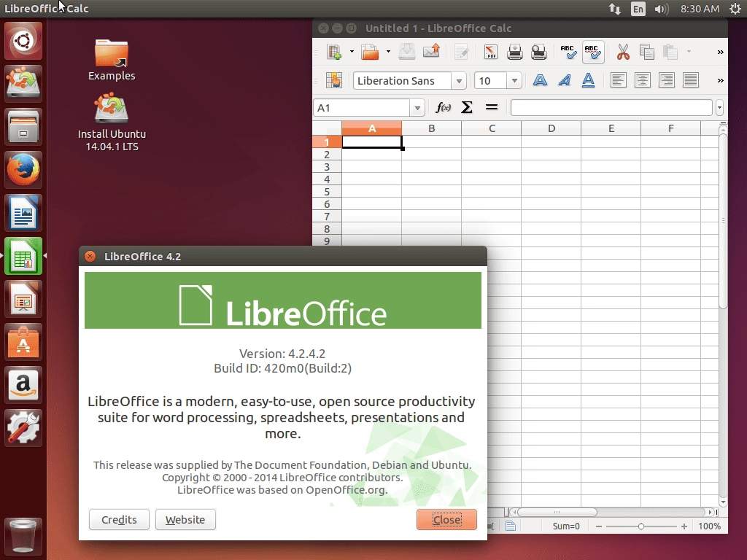
Task: Click the zoom slider handle in status bar
Action: click(x=641, y=526)
